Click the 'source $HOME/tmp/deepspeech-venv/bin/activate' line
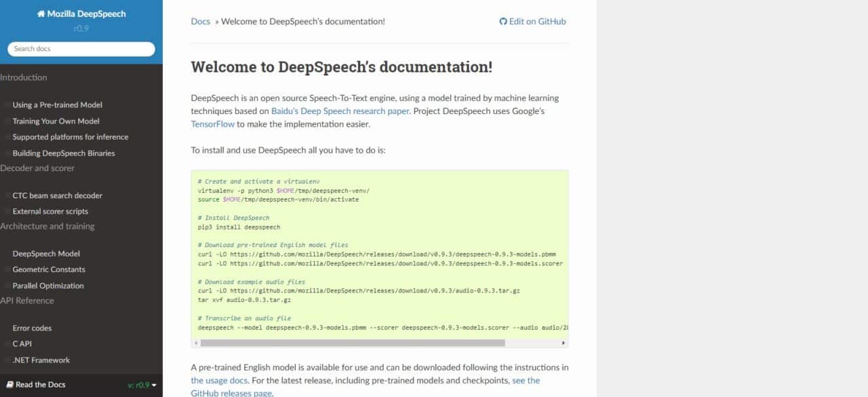Viewport: 868px width, 397px height. pyautogui.click(x=279, y=200)
